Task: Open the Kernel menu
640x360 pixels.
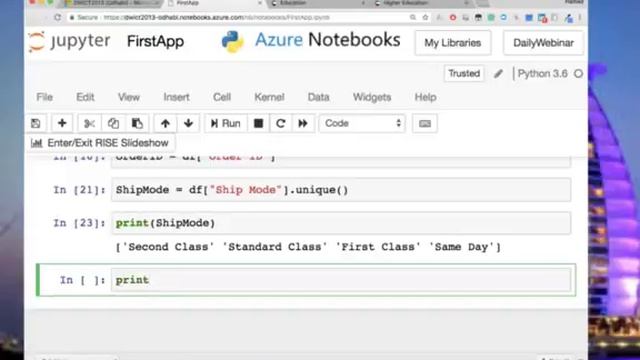Action: (269, 97)
